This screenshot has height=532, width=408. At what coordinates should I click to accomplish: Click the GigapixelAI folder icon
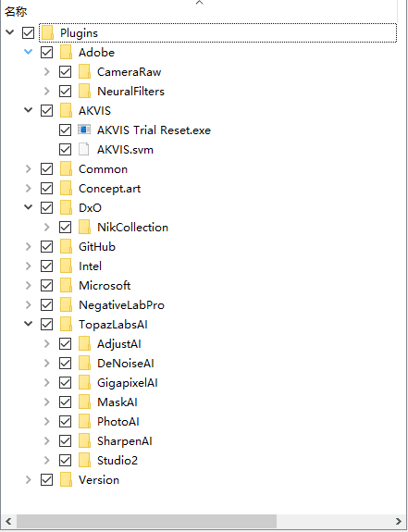[x=84, y=382]
